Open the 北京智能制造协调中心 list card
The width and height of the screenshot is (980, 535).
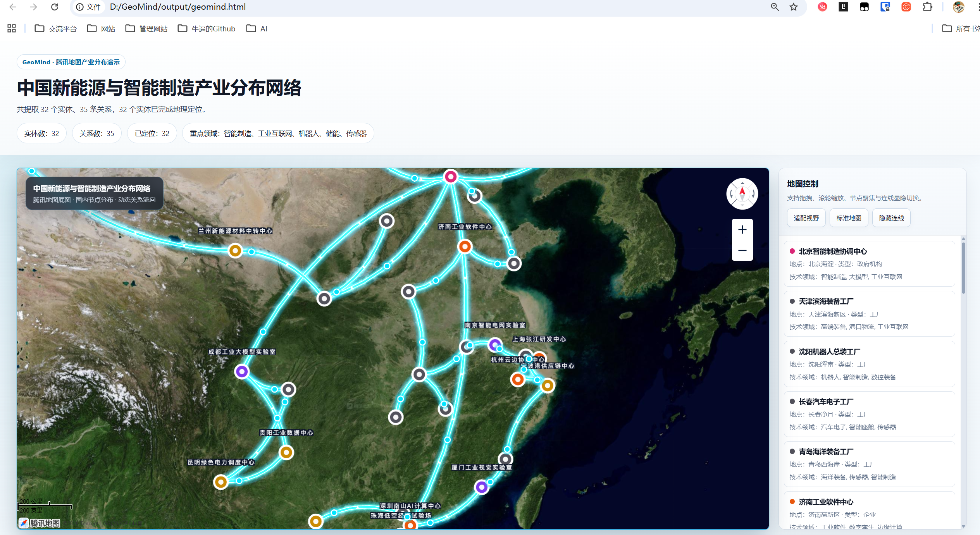tap(869, 264)
